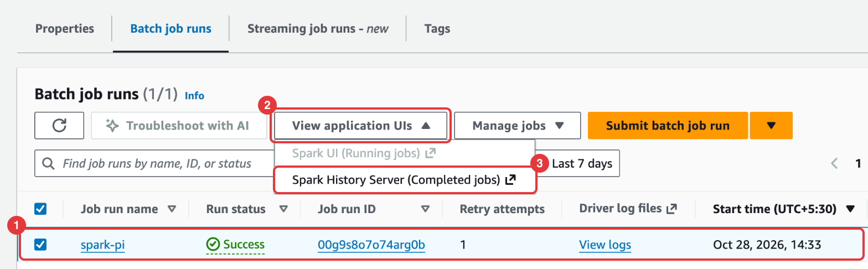Open job run ID 00g9s8o7o74arg0b link
Viewport: 868px width, 269px height.
pos(371,245)
